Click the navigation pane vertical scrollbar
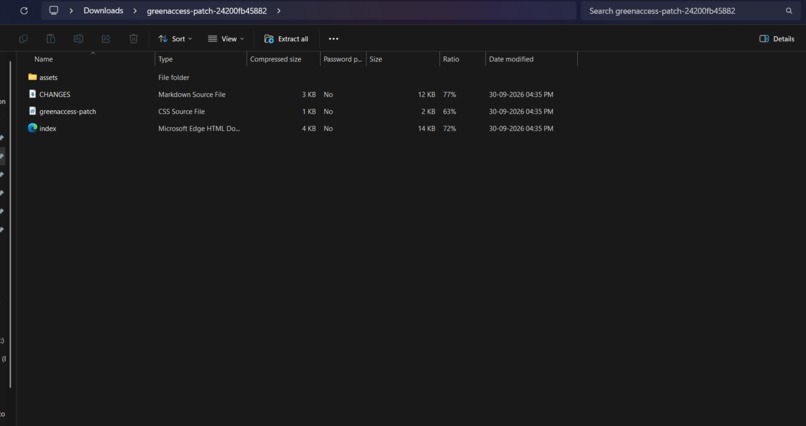The height and width of the screenshot is (426, 806). (x=10, y=224)
